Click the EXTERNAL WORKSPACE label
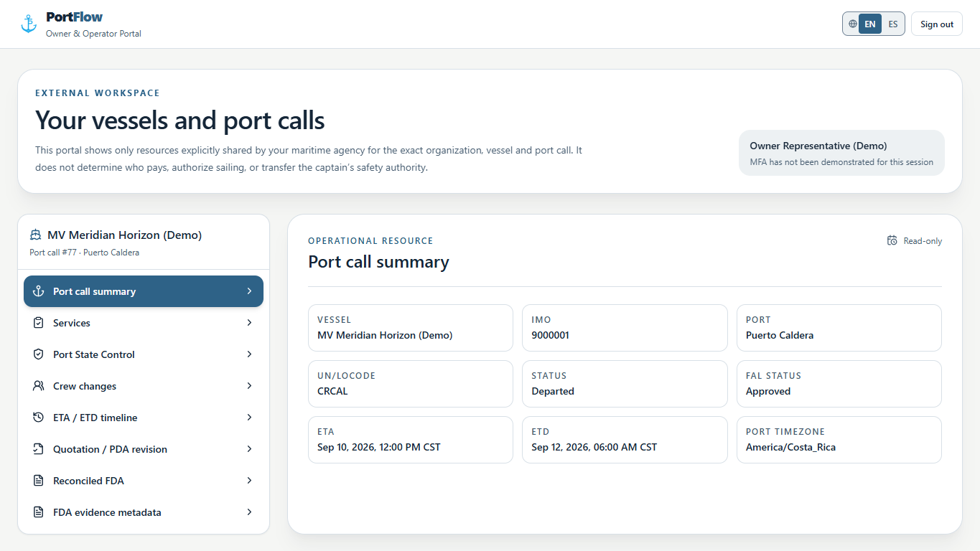This screenshot has height=551, width=980. coord(98,93)
